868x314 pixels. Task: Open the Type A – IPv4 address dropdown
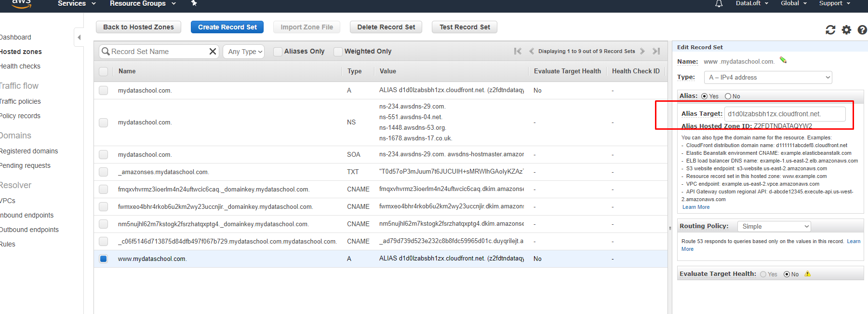click(768, 77)
